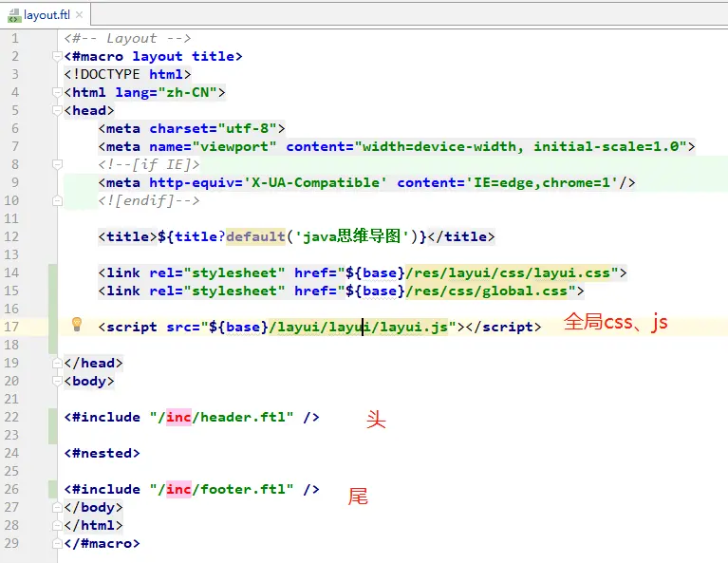Collapse the body tag fold marker
This screenshot has width=728, height=563.
click(x=57, y=381)
